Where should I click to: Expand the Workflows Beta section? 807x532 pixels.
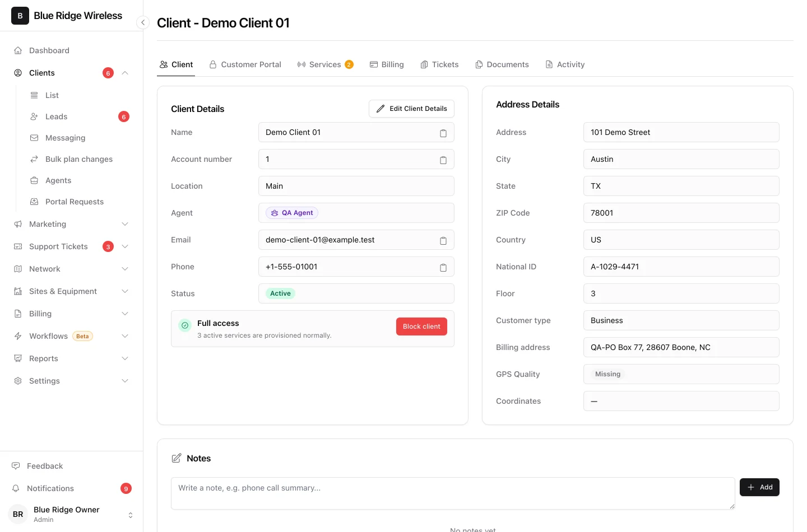point(125,336)
